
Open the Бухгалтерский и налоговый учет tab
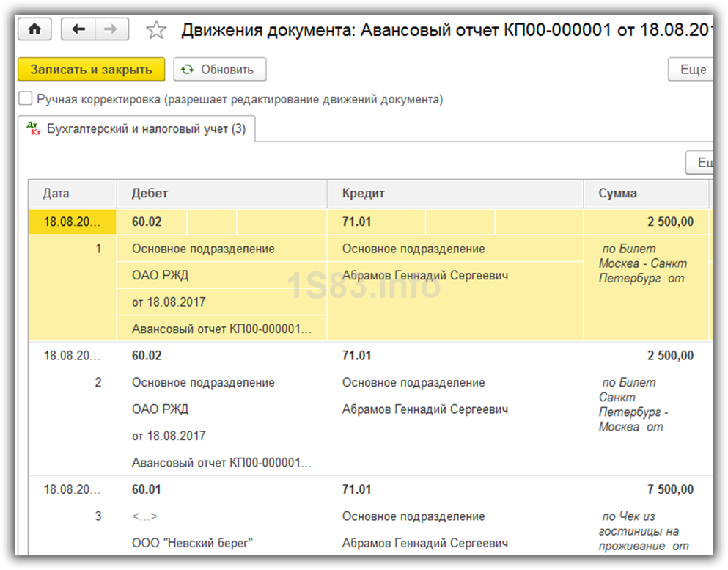click(137, 129)
